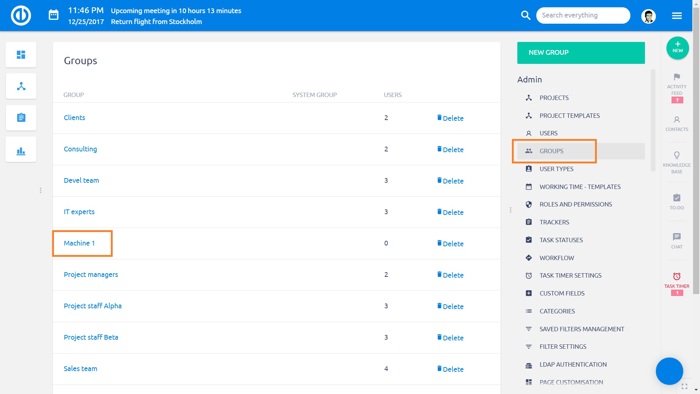Open the tasks clipboard icon in left sidebar
700x394 pixels.
click(21, 117)
